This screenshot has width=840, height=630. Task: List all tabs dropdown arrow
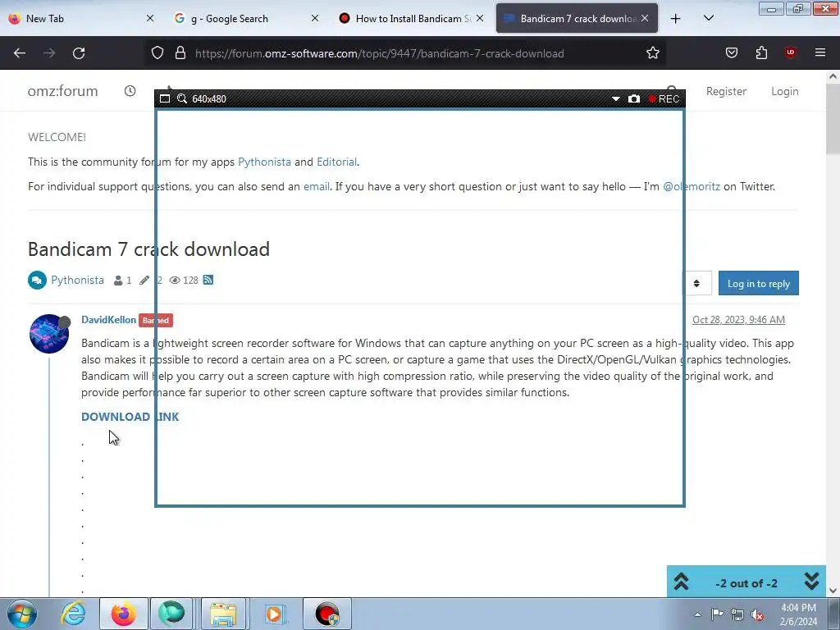pos(708,18)
